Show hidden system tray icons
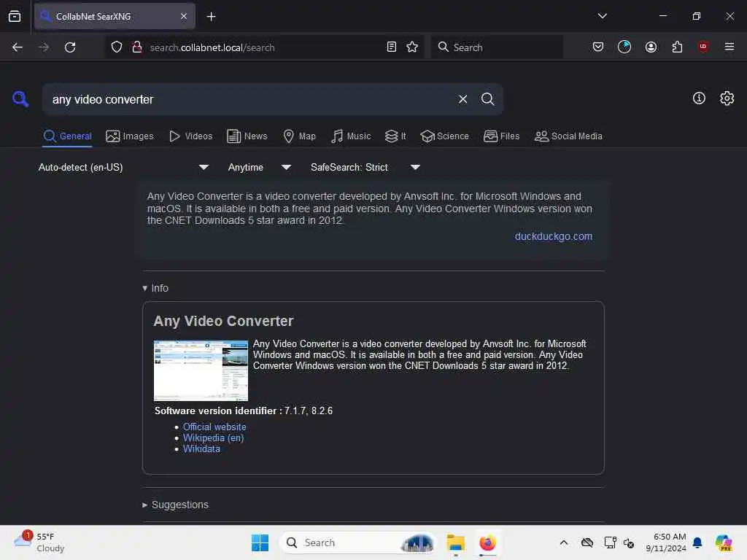 coord(563,542)
